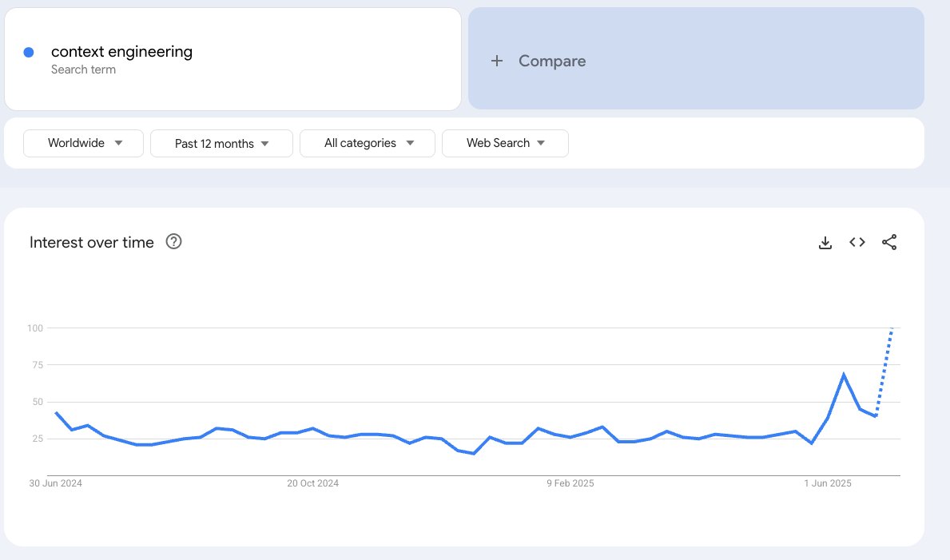Click the 25 axis label
Screen dimensions: 950x560
click(x=38, y=439)
